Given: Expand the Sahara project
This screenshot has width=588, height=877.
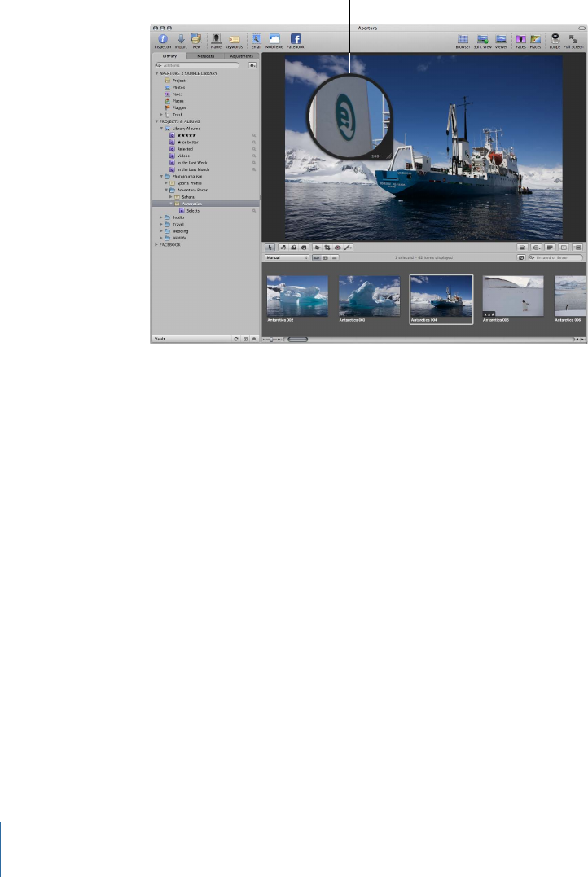Looking at the screenshot, I should (171, 197).
